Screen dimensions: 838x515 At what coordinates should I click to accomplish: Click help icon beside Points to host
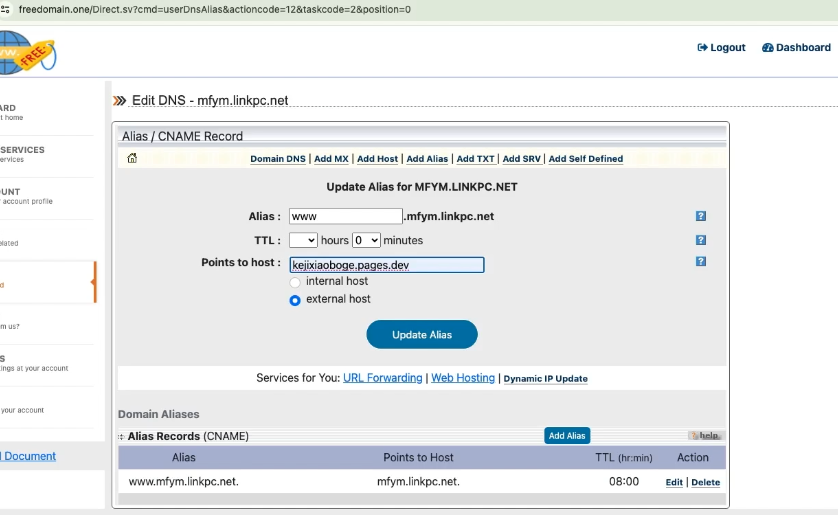tap(701, 262)
